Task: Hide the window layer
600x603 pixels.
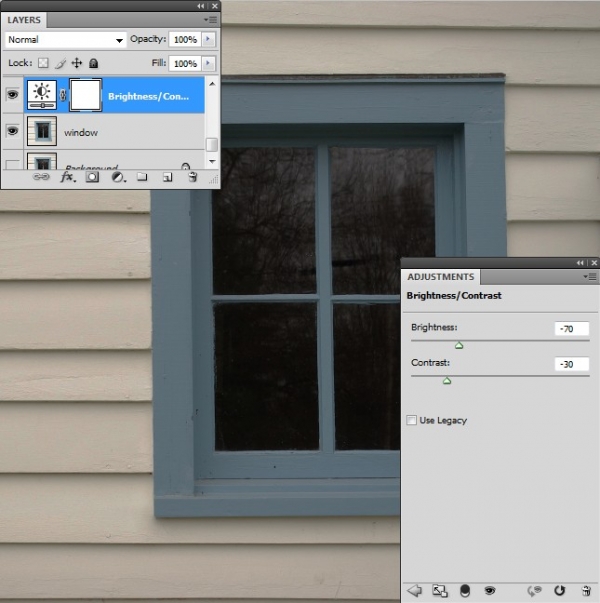Action: 12,131
